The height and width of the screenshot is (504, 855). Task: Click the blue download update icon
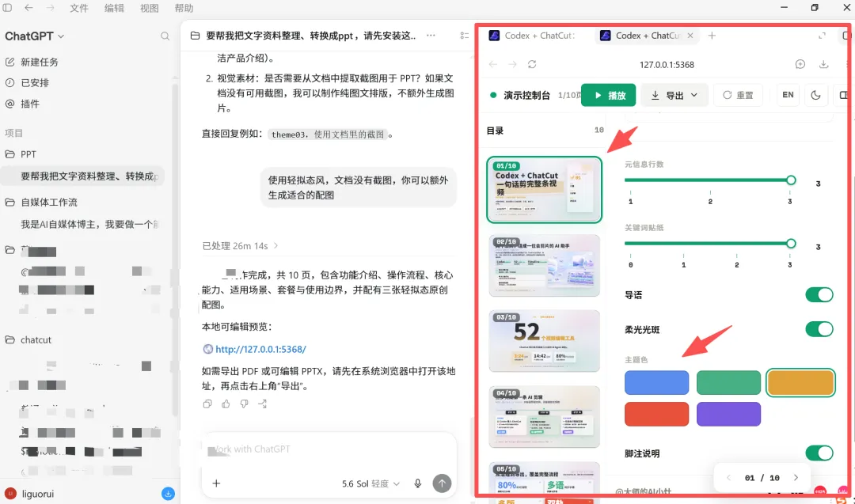(x=168, y=494)
